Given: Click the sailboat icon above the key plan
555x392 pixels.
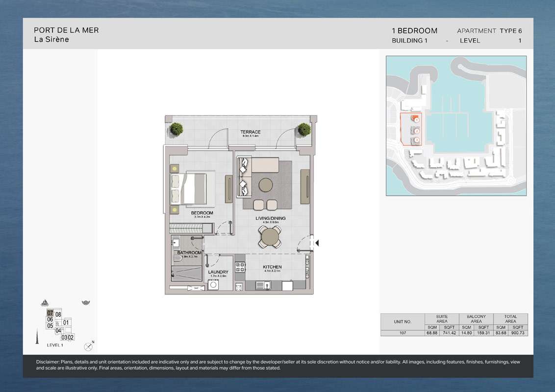Looking at the screenshot, I should tap(45, 302).
